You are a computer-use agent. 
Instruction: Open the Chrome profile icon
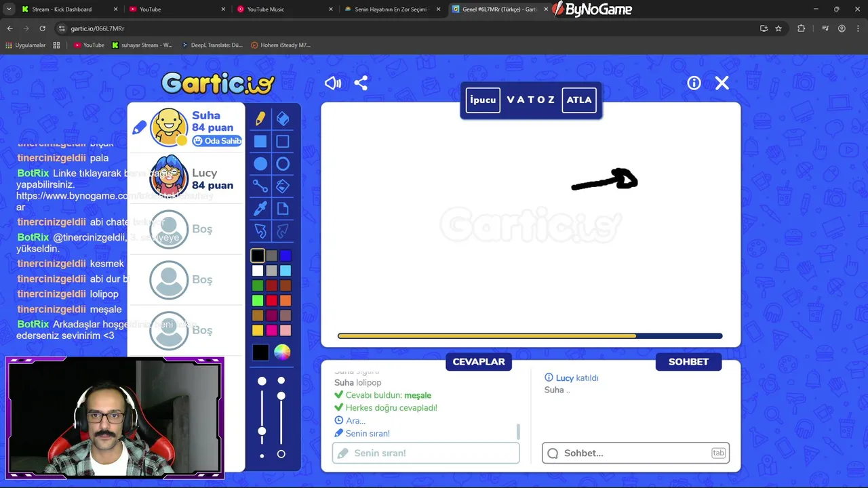point(842,28)
